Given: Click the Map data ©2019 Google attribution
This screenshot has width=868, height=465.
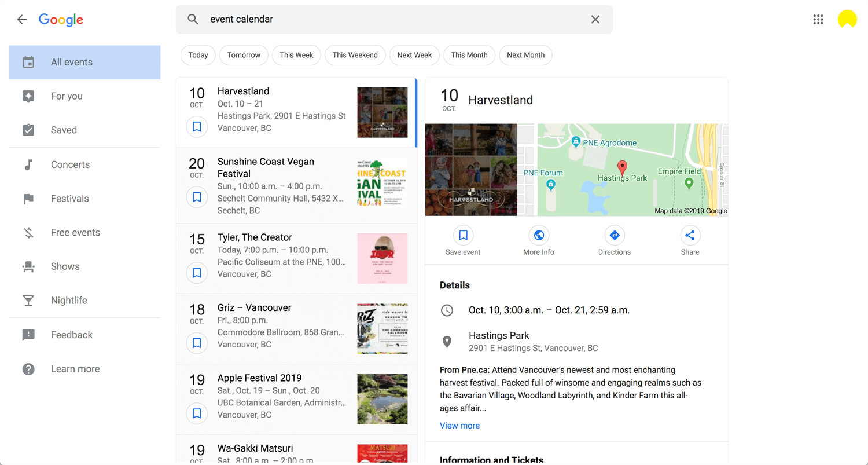Looking at the screenshot, I should tap(691, 211).
